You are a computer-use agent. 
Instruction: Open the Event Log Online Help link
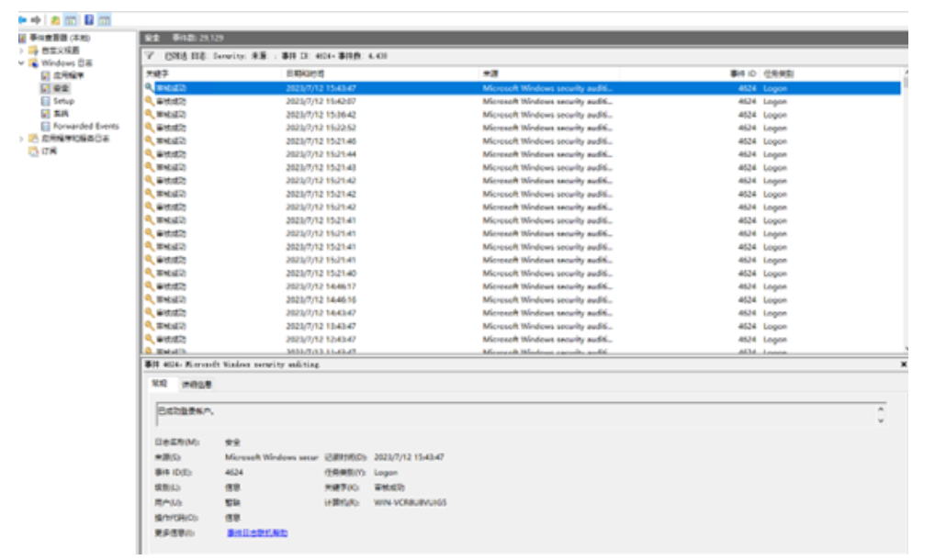tap(257, 532)
